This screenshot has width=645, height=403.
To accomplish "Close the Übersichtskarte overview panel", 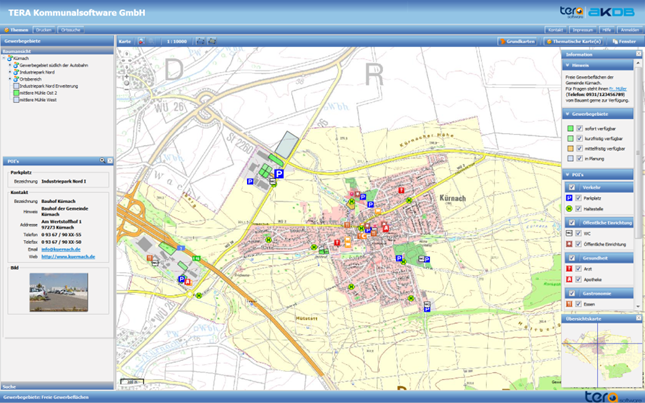I will (x=639, y=319).
